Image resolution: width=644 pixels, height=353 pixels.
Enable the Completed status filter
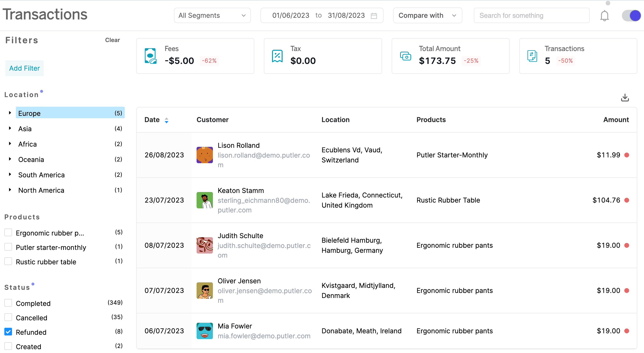point(8,303)
